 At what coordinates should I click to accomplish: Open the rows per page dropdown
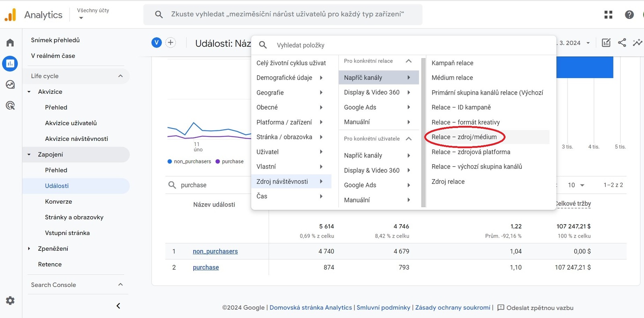[x=576, y=185]
